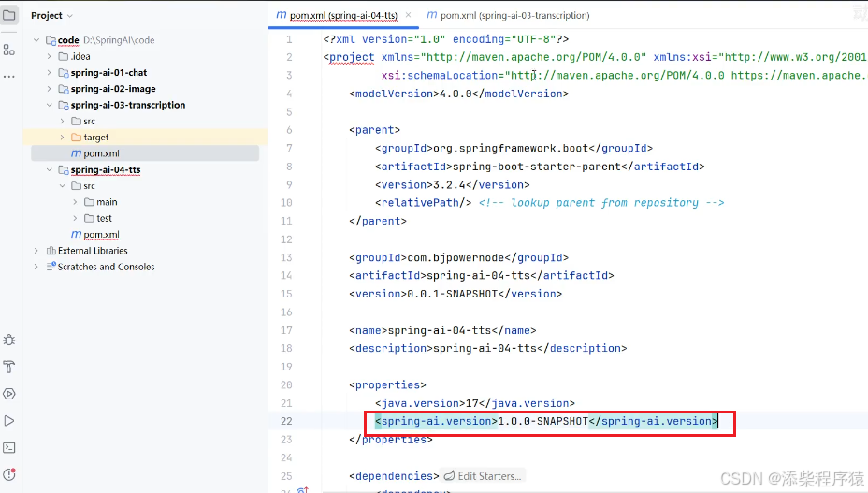Open the Project view dropdown
The width and height of the screenshot is (868, 493).
click(51, 16)
